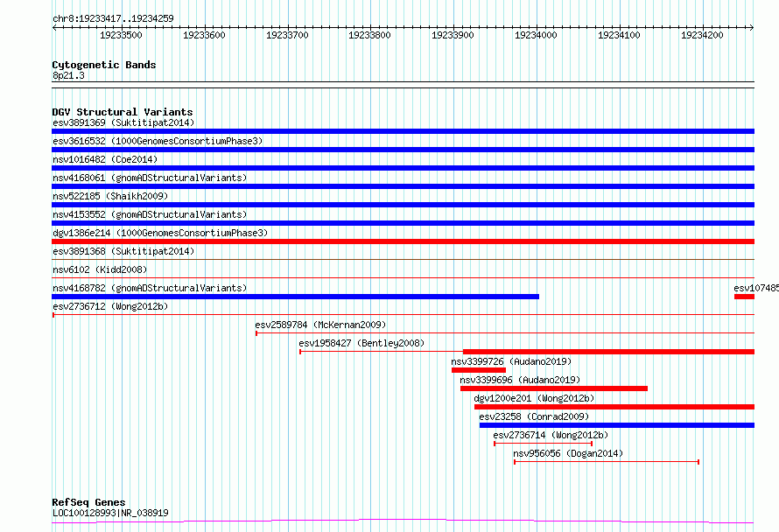Click the blue bar under nsv4153552
This screenshot has height=532, width=779.
[403, 223]
